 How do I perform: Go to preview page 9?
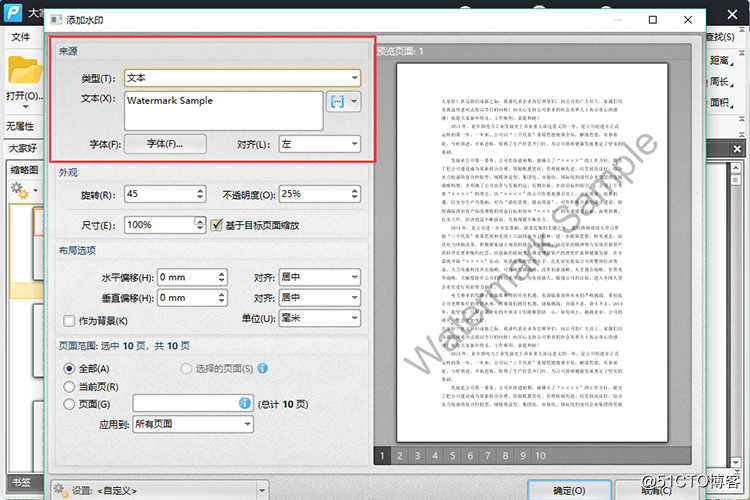(523, 456)
